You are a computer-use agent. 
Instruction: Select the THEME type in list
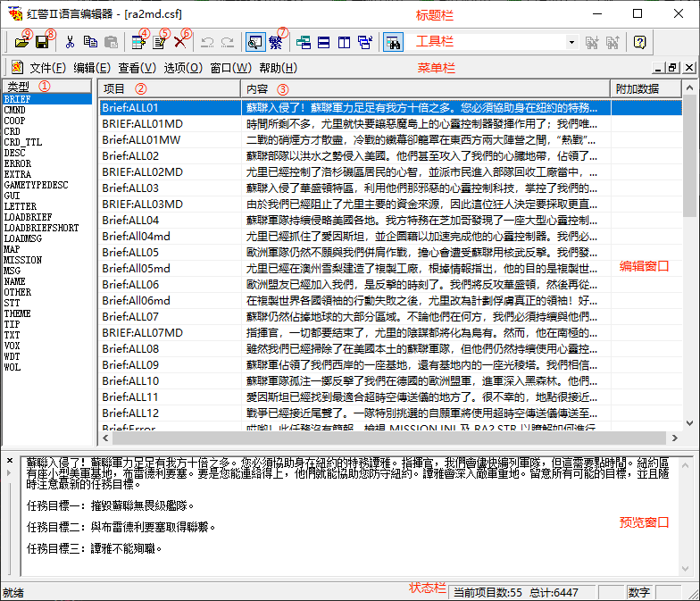tap(18, 314)
